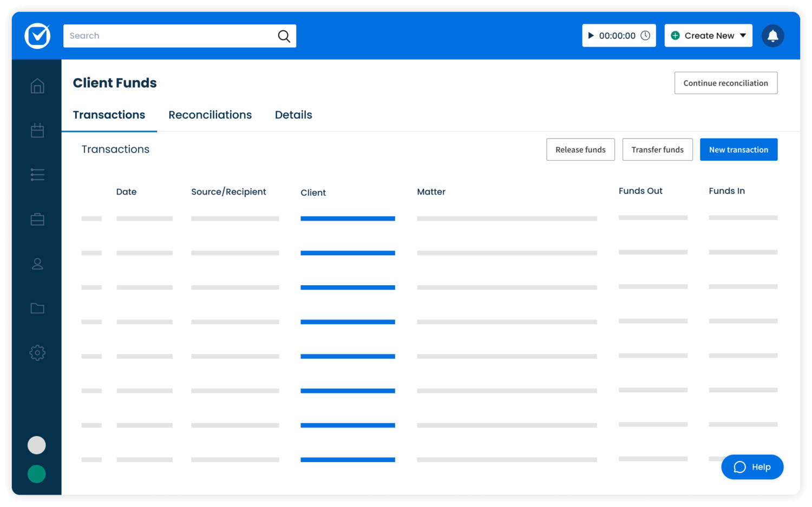812x507 pixels.
Task: Open the briefcase matters icon
Action: (x=37, y=219)
